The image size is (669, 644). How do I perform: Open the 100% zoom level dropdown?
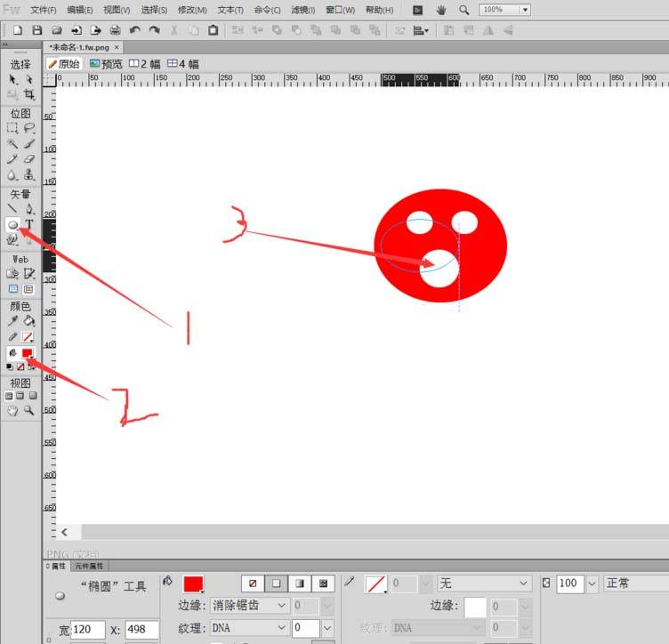524,10
